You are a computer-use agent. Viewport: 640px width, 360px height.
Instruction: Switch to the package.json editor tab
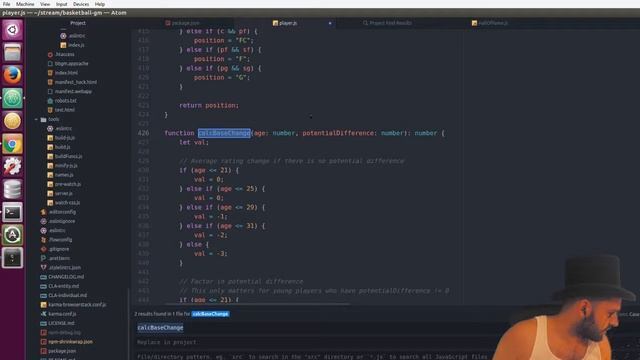182,23
